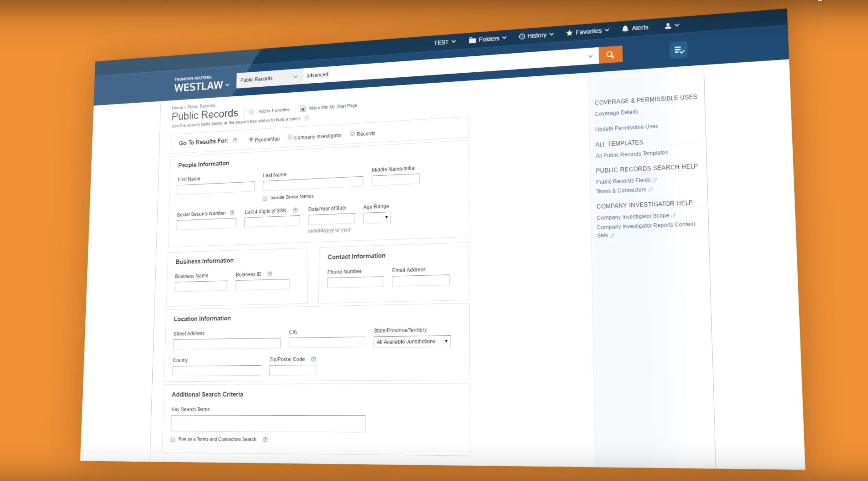Viewport: 868px width, 481px height.
Task: Click help icon beside Zip/Postal Code
Action: [x=313, y=359]
